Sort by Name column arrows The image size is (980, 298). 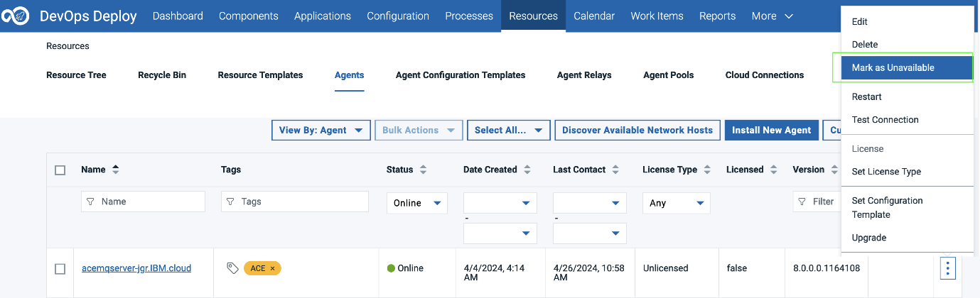(x=116, y=170)
